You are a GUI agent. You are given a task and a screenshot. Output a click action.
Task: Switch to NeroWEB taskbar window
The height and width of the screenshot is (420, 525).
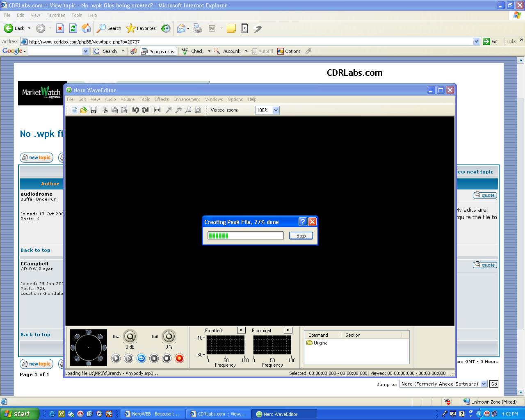click(153, 414)
